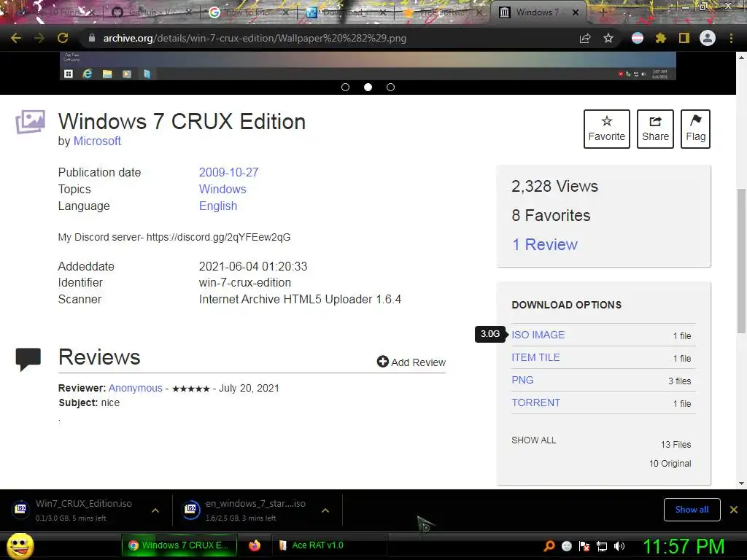Click the page vertical scrollbar thumb
The image size is (747, 560).
(741, 261)
